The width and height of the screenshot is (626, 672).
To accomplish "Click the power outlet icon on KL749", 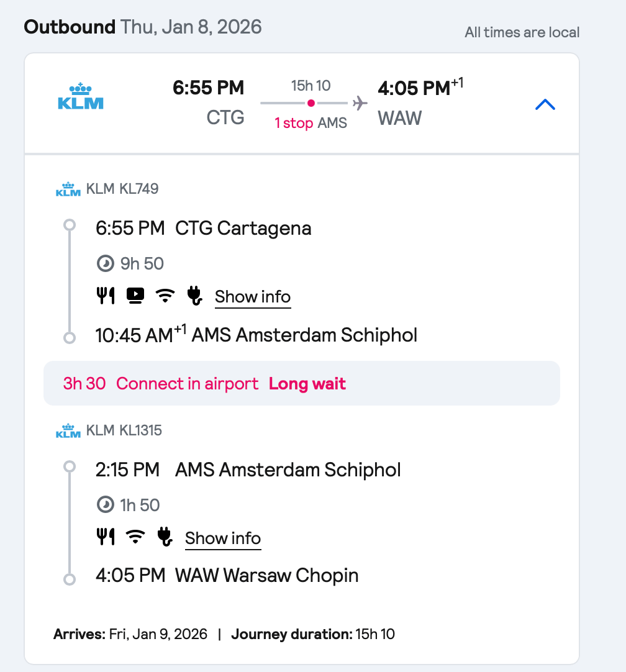I will [195, 296].
